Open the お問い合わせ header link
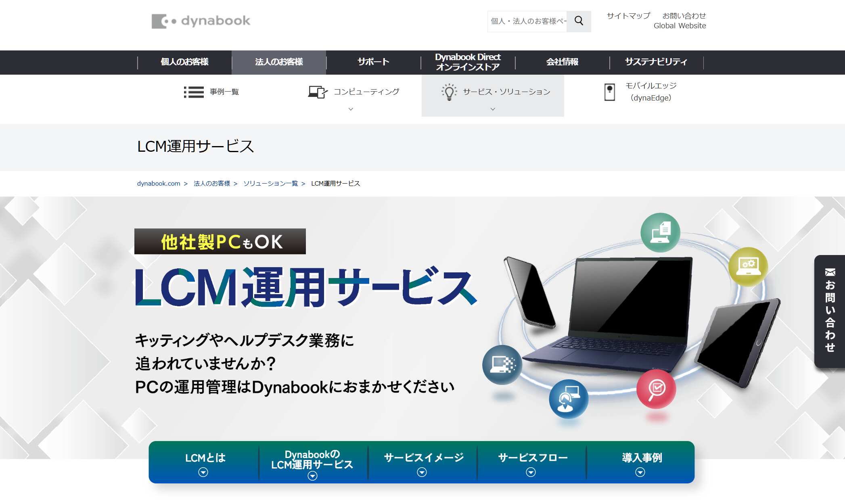This screenshot has height=504, width=845. 684,16
